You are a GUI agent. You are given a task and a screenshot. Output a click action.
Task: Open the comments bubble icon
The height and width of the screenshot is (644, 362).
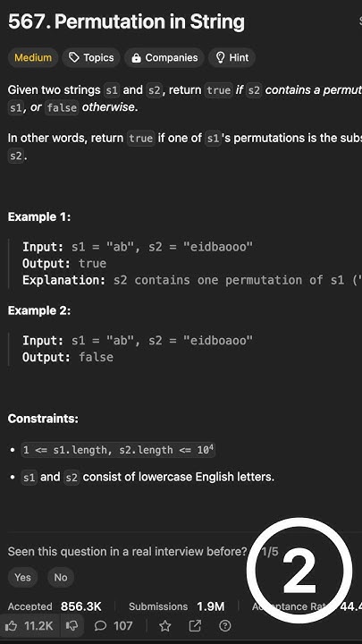pyautogui.click(x=100, y=626)
